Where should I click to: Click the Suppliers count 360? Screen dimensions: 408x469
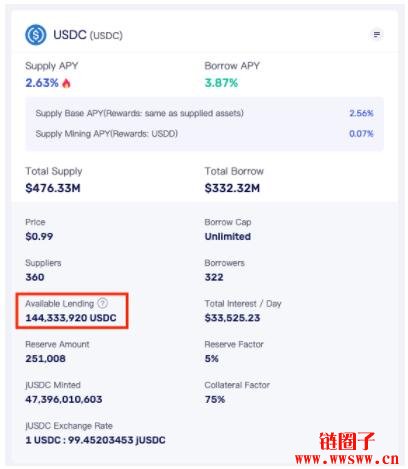pyautogui.click(x=35, y=277)
